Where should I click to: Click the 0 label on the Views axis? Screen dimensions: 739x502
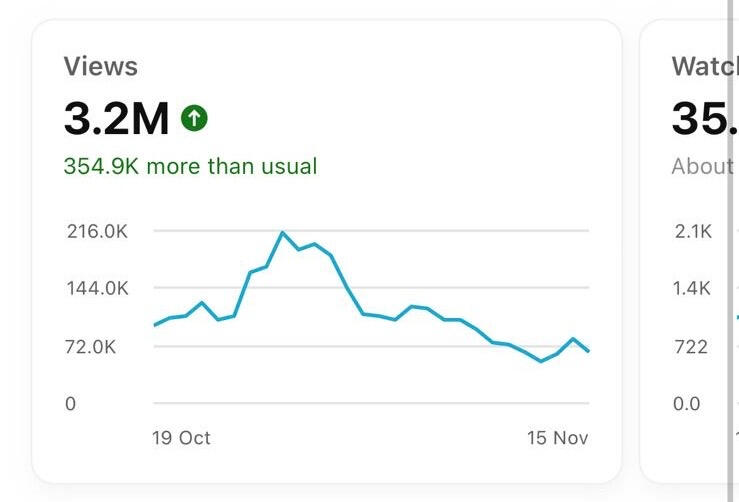tap(70, 404)
